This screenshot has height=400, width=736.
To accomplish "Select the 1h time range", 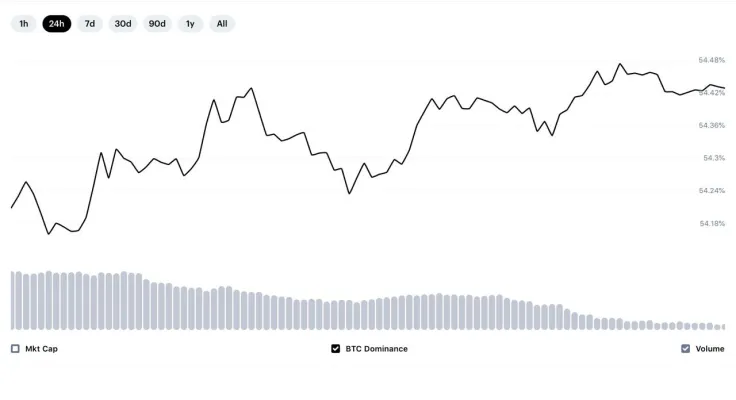I will (23, 23).
